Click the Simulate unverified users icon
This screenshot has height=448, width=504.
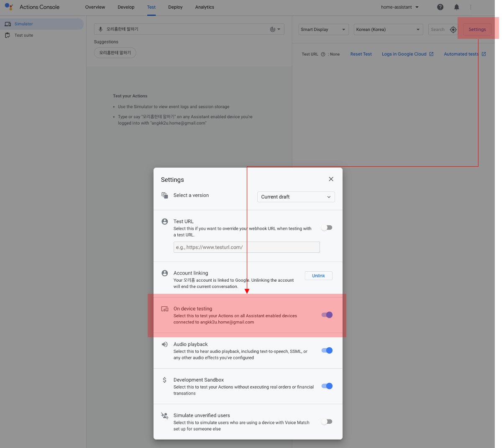pyautogui.click(x=165, y=415)
